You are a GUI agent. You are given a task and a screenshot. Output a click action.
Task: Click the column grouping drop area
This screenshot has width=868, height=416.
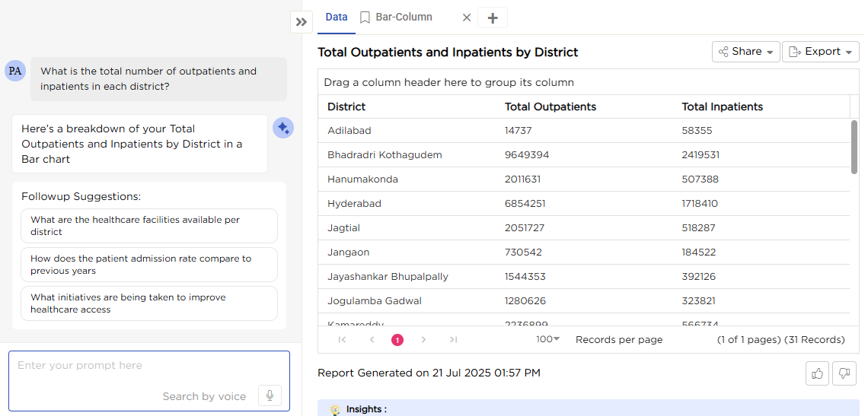[x=588, y=82]
